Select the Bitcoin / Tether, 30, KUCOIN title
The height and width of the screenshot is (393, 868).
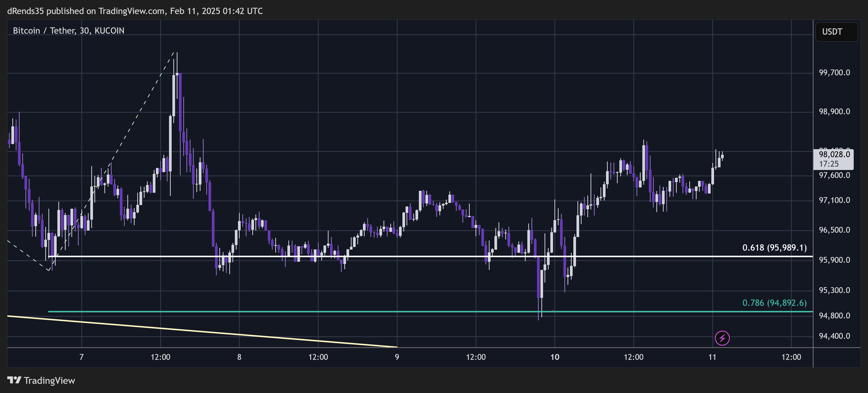69,31
